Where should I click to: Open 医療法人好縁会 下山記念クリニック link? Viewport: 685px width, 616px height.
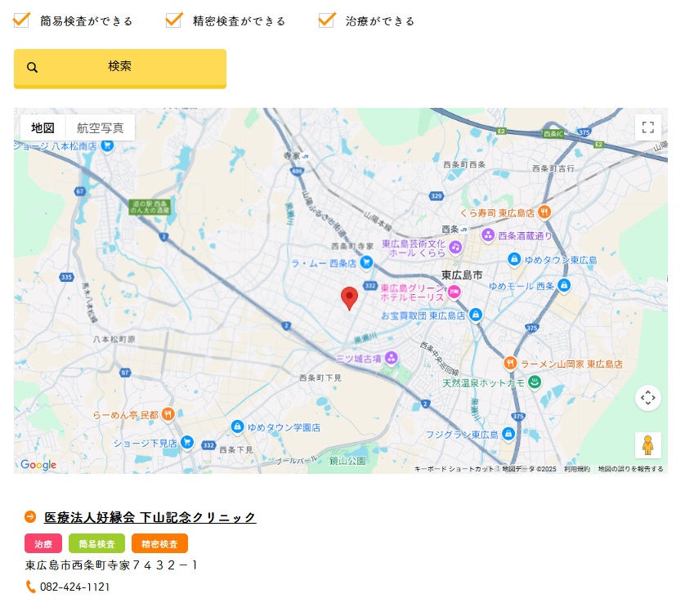pos(150,517)
